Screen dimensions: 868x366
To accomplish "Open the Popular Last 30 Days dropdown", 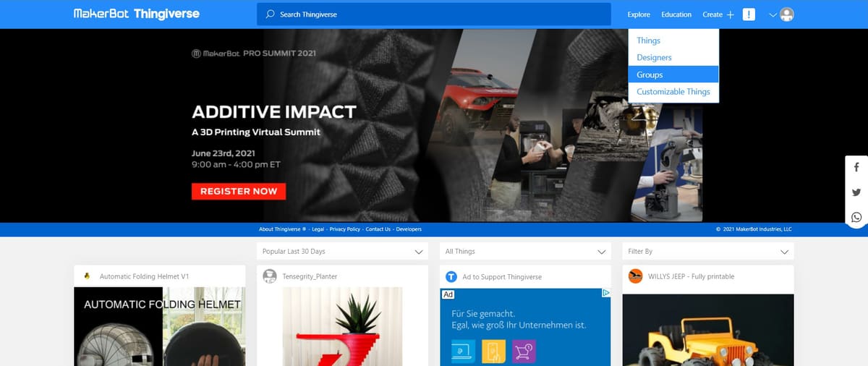I will (342, 251).
